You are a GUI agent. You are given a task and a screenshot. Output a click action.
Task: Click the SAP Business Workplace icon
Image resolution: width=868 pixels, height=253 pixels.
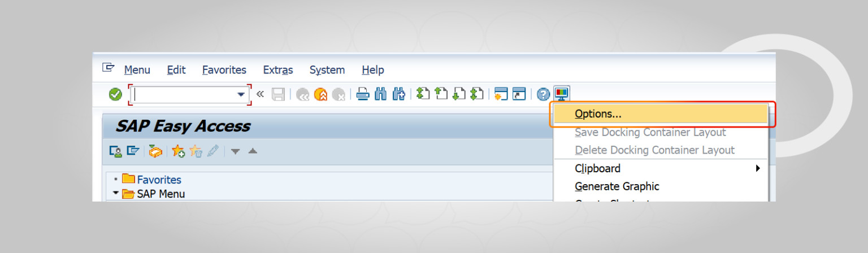155,151
